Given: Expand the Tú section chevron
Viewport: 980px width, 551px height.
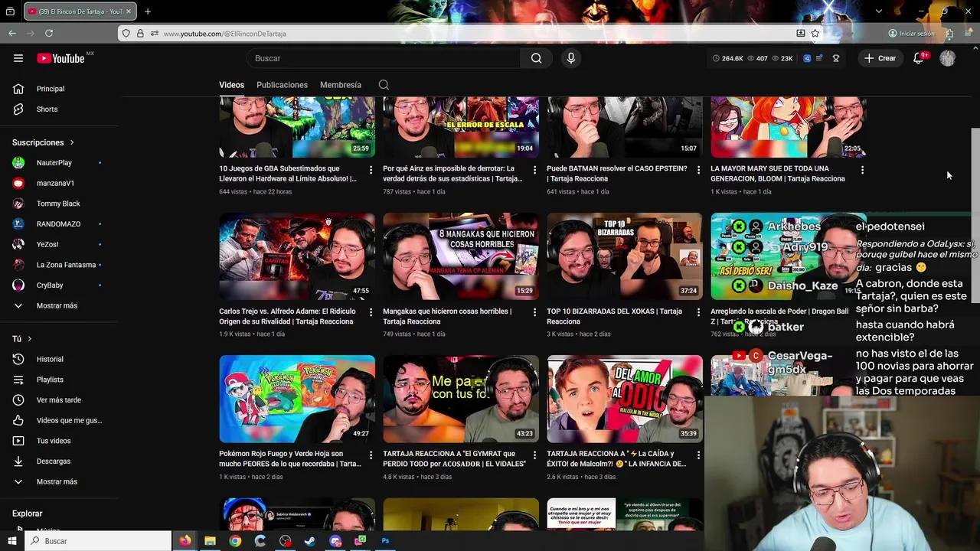Looking at the screenshot, I should click(x=30, y=339).
